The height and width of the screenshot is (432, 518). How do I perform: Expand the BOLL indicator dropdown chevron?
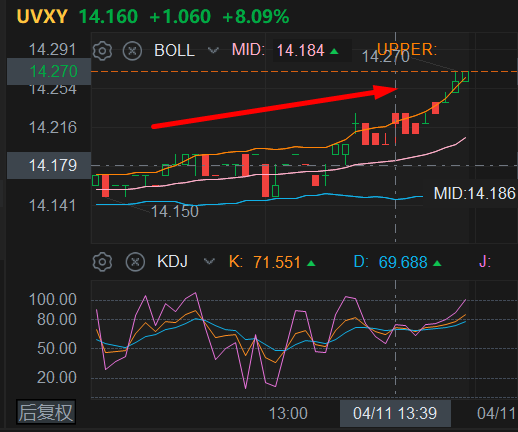213,51
